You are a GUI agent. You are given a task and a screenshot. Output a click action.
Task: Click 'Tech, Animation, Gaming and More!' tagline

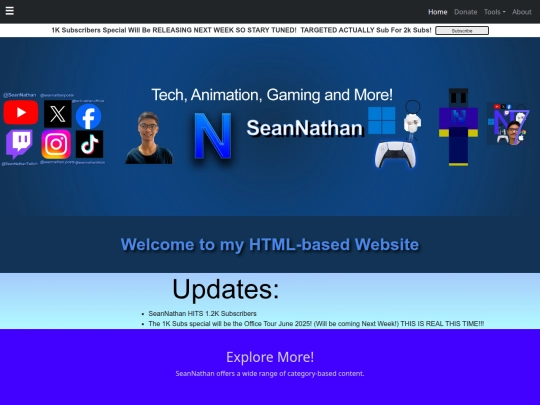point(272,95)
